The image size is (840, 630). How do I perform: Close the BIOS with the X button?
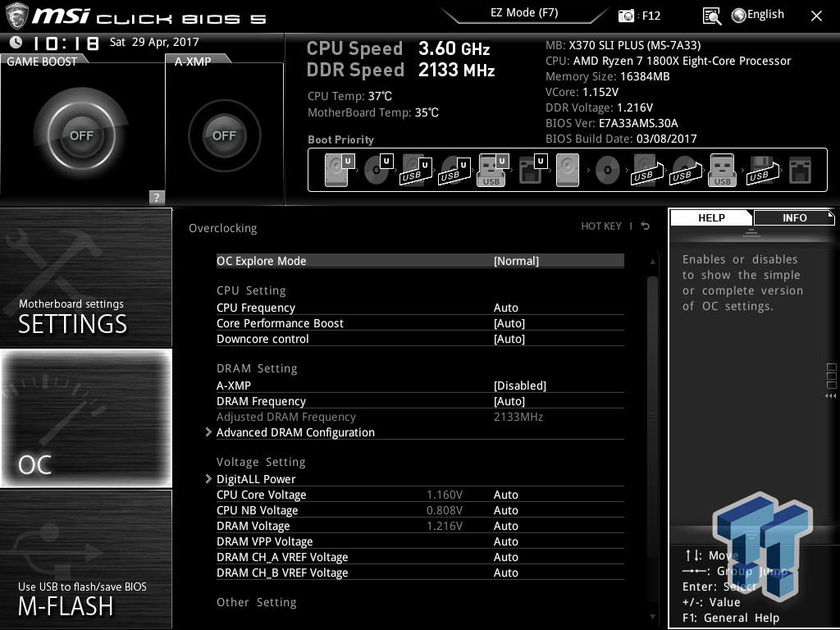(x=816, y=16)
